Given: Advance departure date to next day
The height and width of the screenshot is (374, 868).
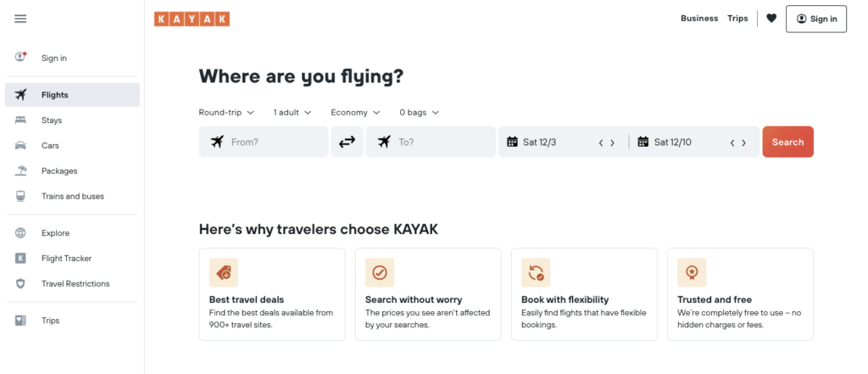Looking at the screenshot, I should coord(613,142).
